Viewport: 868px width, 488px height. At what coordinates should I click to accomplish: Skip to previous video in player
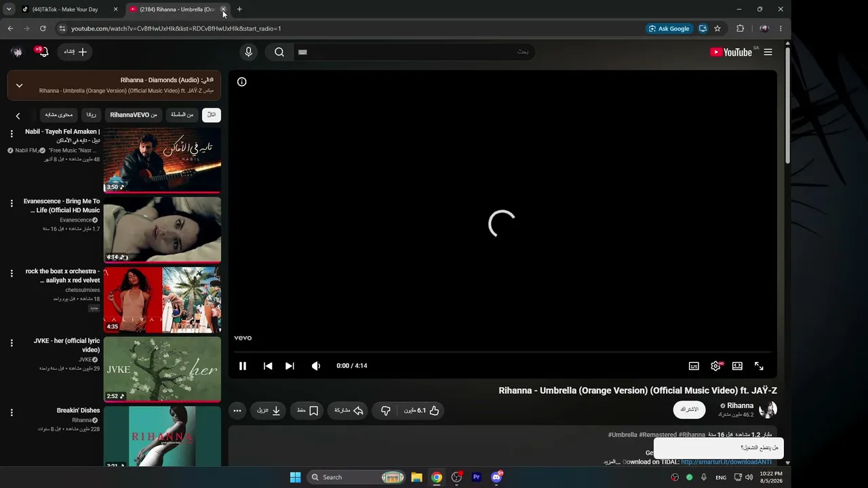point(268,366)
